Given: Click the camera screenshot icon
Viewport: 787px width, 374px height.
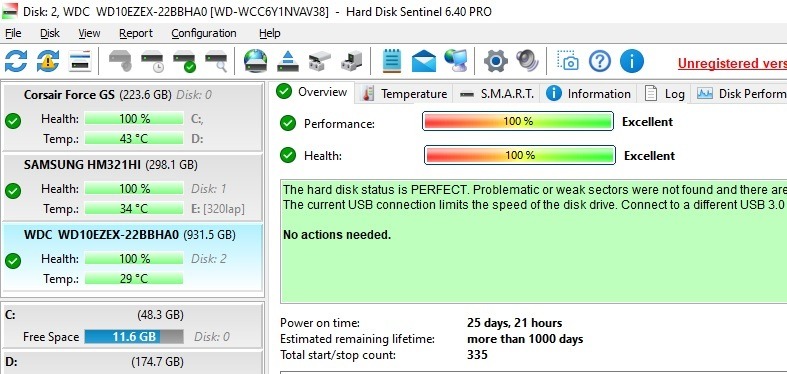Looking at the screenshot, I should pos(568,61).
